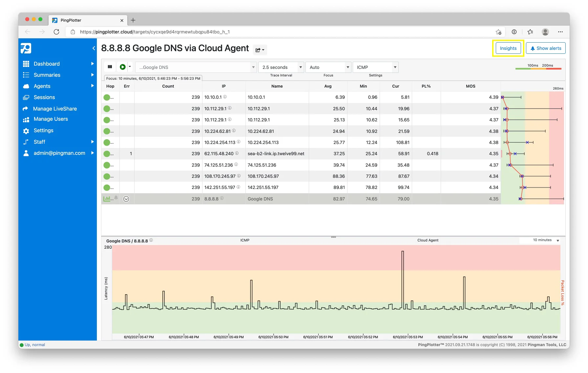The height and width of the screenshot is (373, 588).
Task: Select Manage LiveShare in the sidebar
Action: [x=55, y=109]
